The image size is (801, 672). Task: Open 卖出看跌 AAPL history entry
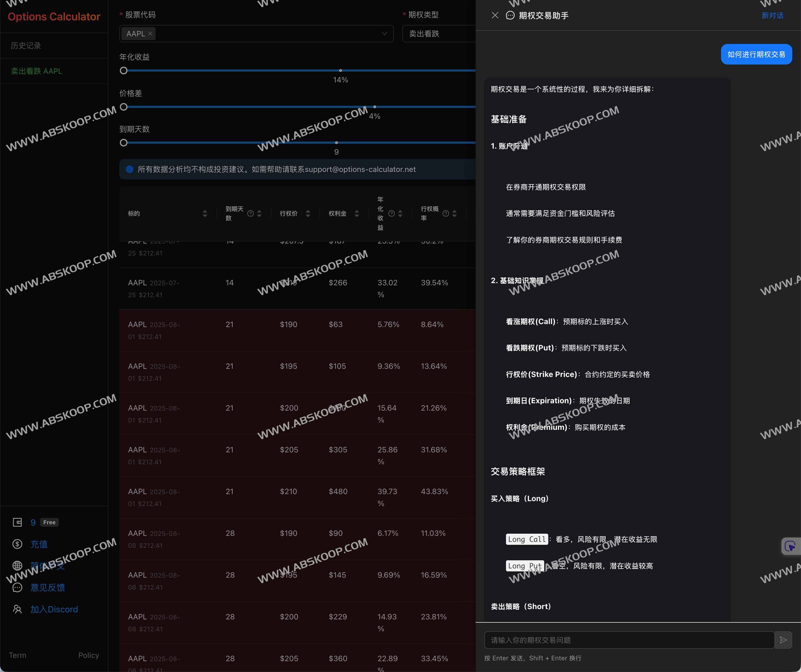click(x=37, y=71)
